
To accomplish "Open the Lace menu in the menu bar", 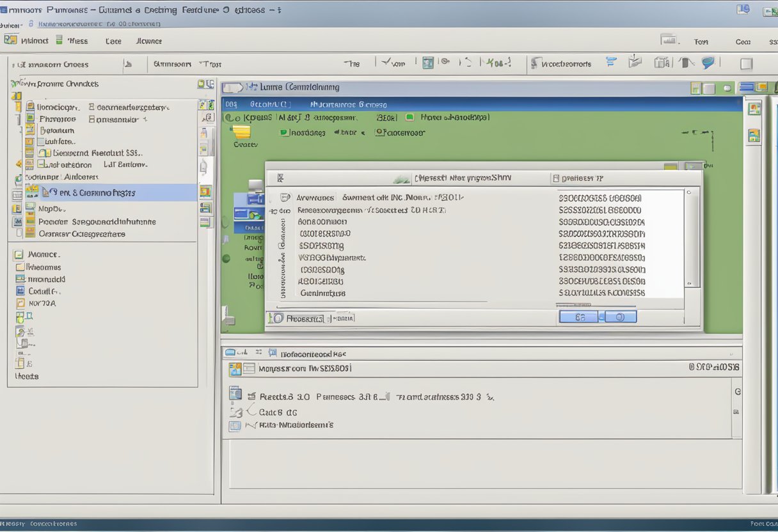I will (x=113, y=41).
